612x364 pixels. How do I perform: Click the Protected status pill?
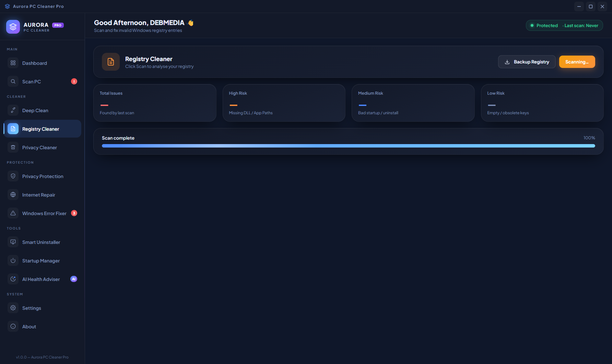(x=564, y=25)
